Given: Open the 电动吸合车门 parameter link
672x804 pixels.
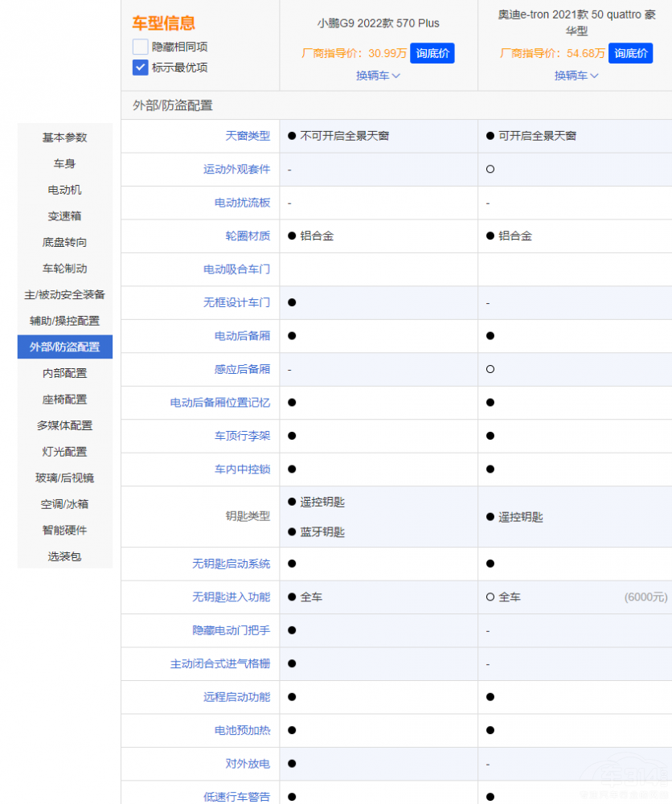Looking at the screenshot, I should click(x=236, y=269).
